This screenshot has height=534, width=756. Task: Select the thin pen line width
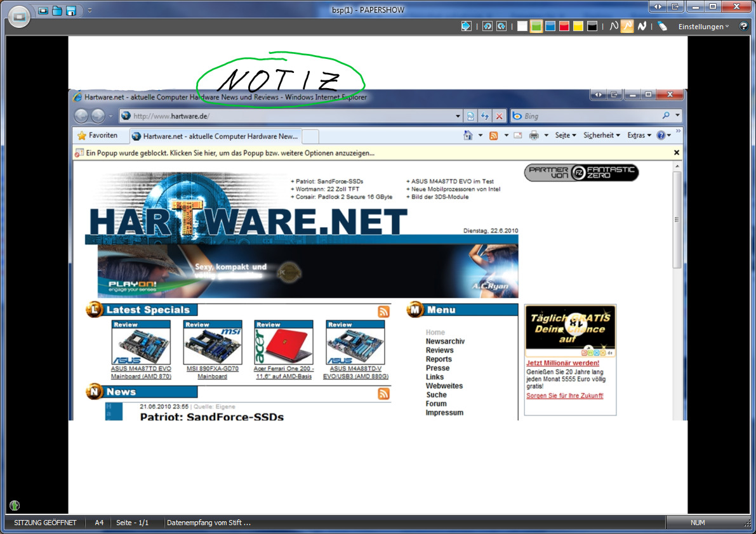tap(614, 26)
